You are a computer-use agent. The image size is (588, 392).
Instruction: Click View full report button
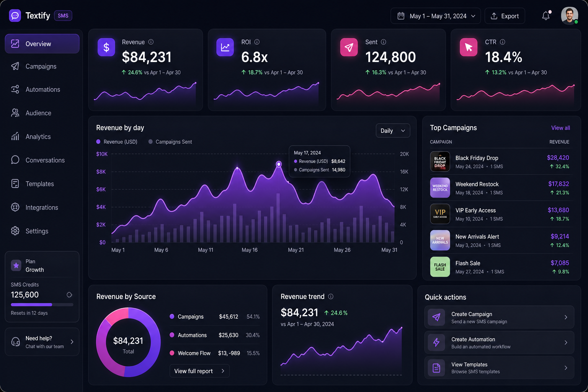(199, 371)
